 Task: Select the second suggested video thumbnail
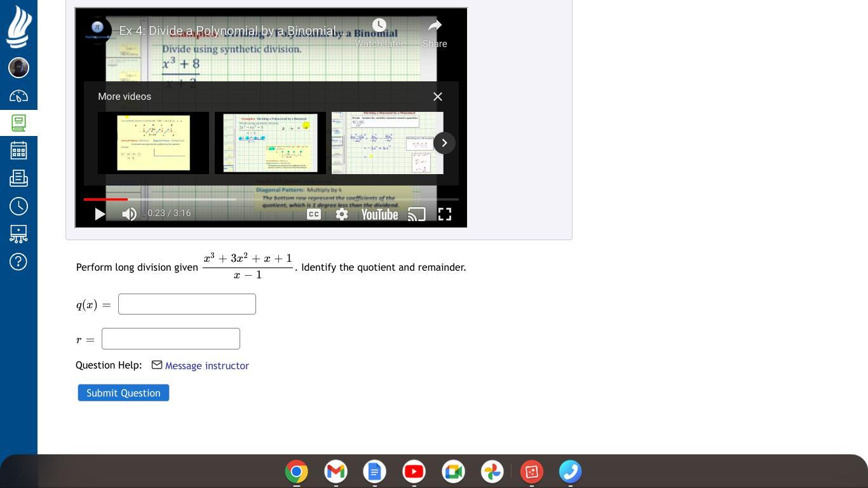click(x=270, y=143)
